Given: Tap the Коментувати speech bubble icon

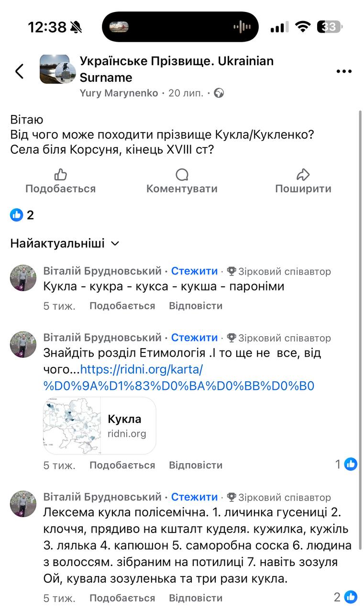Looking at the screenshot, I should point(182,174).
